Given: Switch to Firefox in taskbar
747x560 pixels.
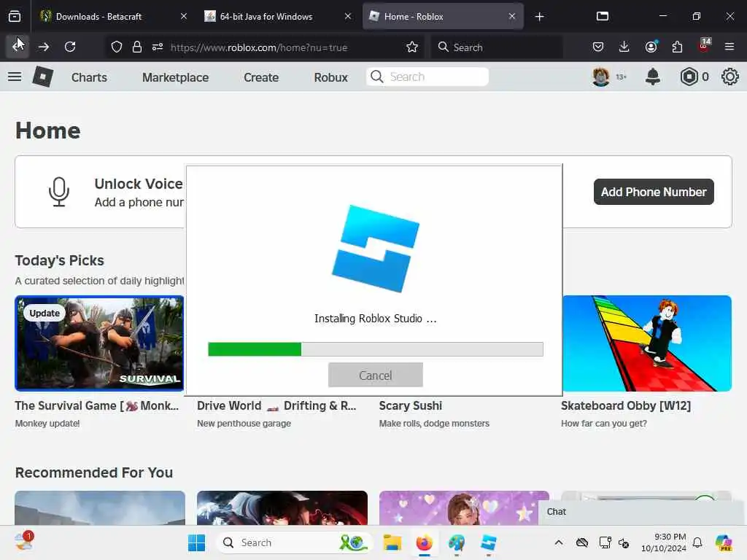Looking at the screenshot, I should (424, 542).
